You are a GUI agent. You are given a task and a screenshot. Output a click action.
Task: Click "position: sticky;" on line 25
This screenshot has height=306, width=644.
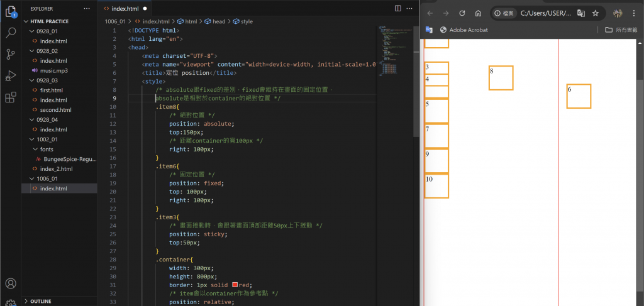point(198,234)
